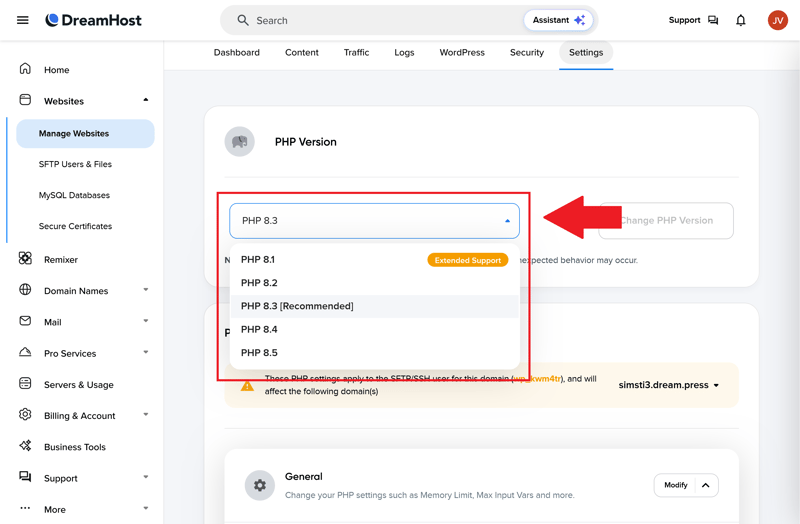Viewport: 800px width, 524px height.
Task: Expand the Domain Names section
Action: 146,290
